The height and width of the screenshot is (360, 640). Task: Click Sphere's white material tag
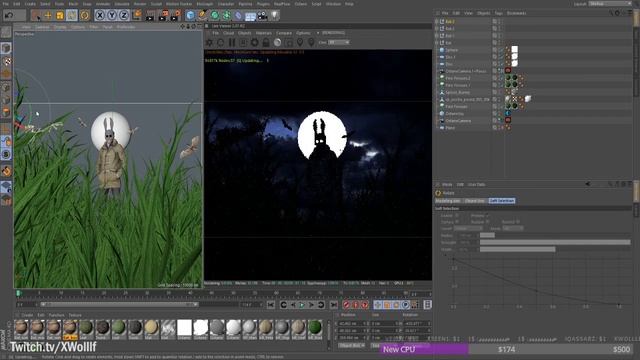(x=515, y=50)
